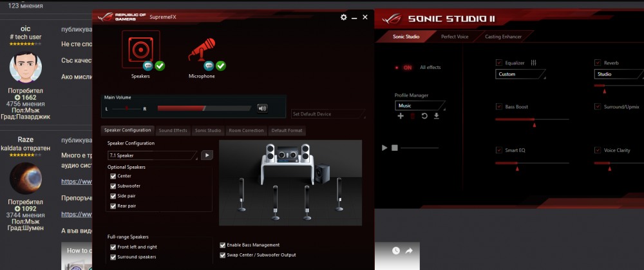The image size is (644, 270).
Task: Toggle the Voice Clarity checkbox
Action: (598, 150)
